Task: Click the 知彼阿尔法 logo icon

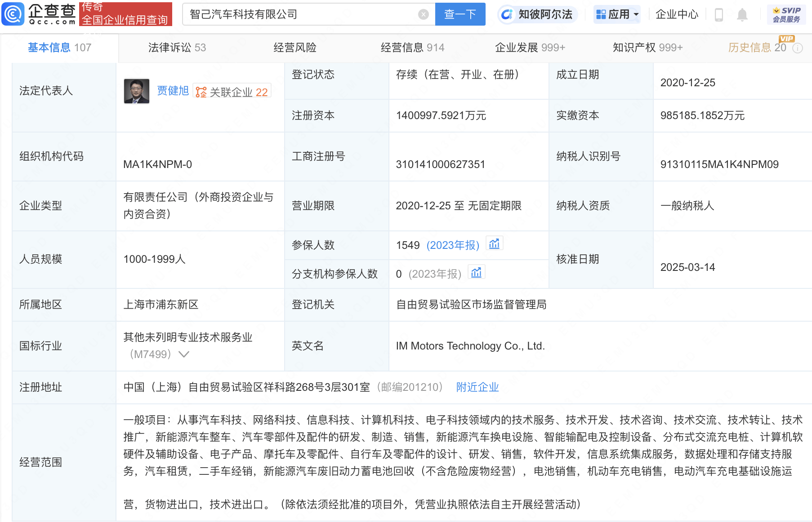Action: [507, 14]
